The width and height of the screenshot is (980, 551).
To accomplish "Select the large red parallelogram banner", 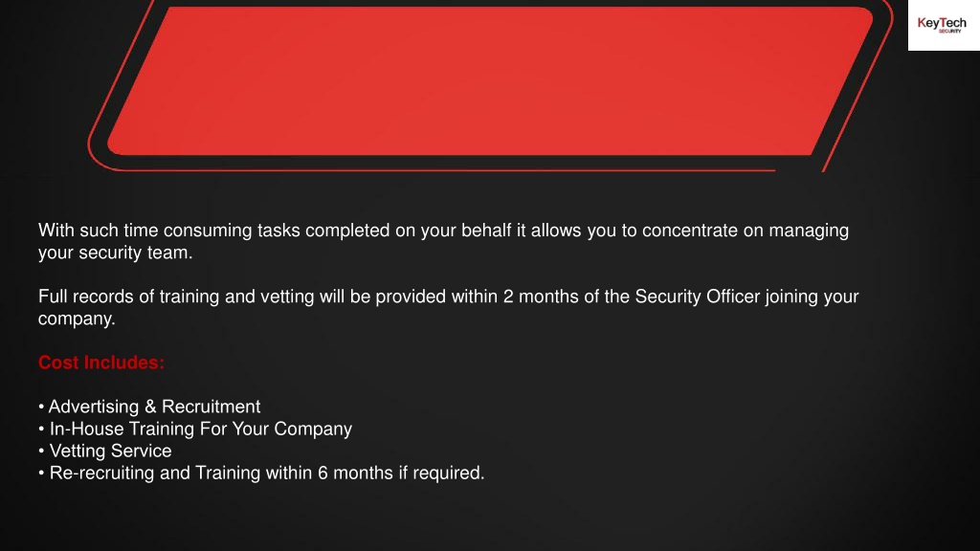I will click(490, 81).
